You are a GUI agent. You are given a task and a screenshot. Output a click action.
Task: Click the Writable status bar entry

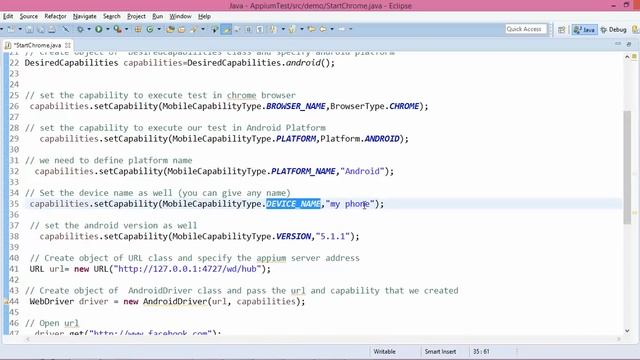(x=384, y=351)
